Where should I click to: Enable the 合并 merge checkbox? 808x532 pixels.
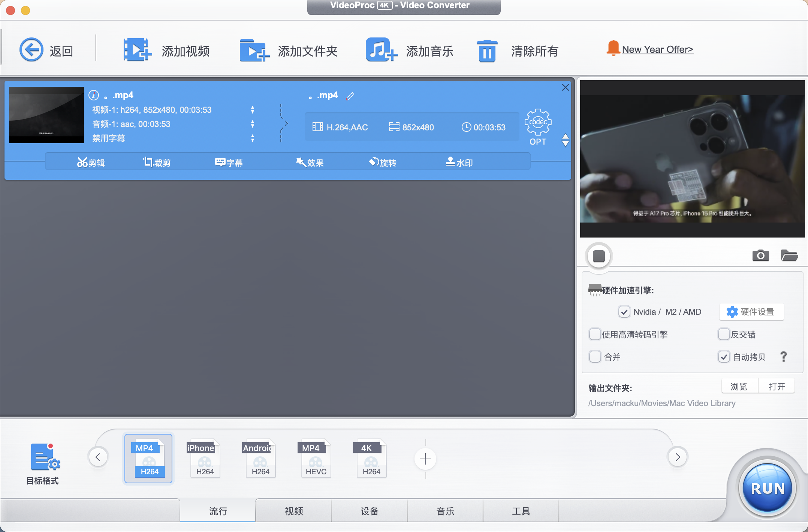pyautogui.click(x=595, y=357)
